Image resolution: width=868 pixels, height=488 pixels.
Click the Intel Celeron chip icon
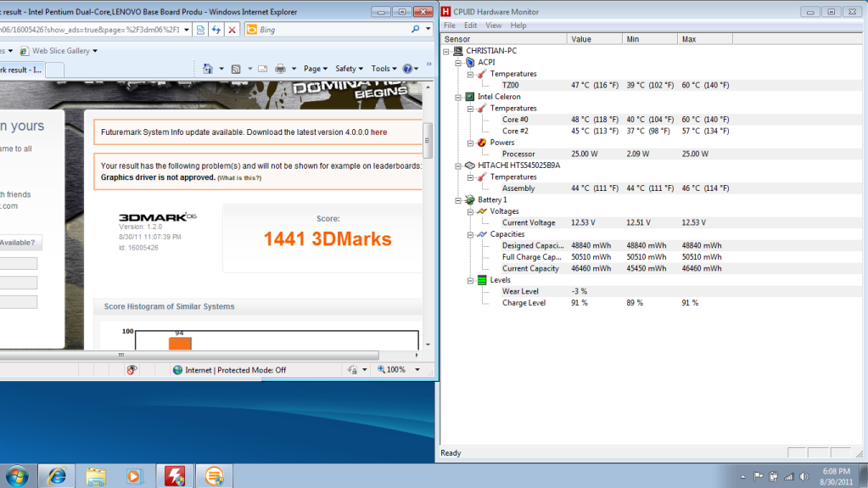(470, 97)
